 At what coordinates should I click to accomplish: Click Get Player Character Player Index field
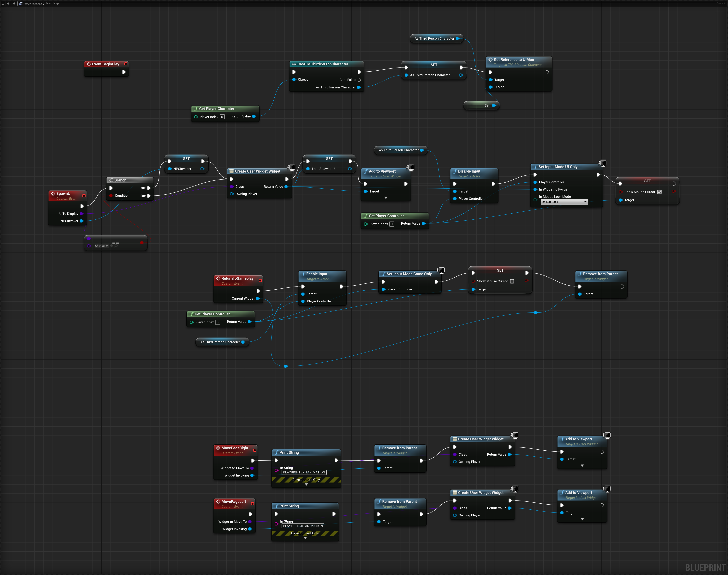coord(222,117)
